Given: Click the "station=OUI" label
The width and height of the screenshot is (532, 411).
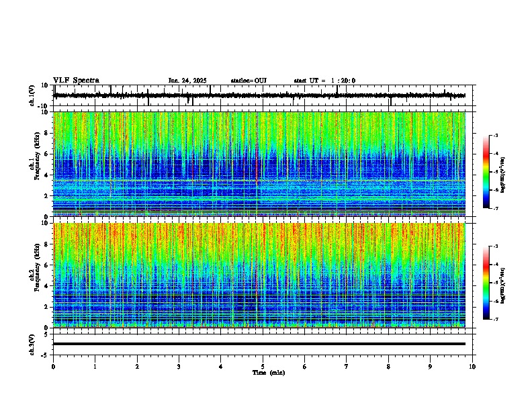Looking at the screenshot, I should point(249,81).
